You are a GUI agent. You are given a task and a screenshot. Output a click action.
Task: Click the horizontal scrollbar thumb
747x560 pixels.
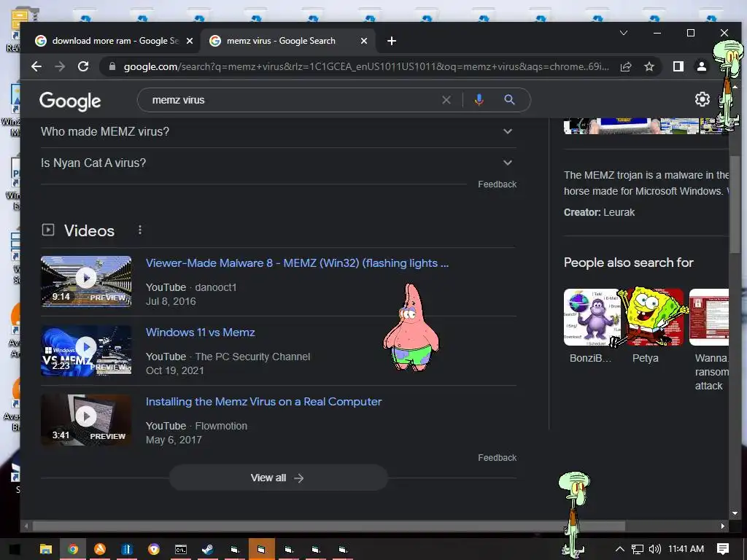tap(329, 526)
